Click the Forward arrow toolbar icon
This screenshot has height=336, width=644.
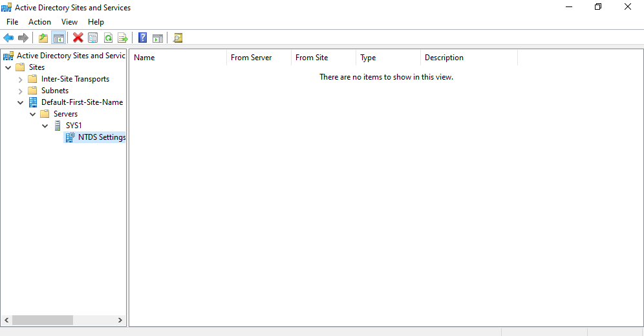point(23,38)
